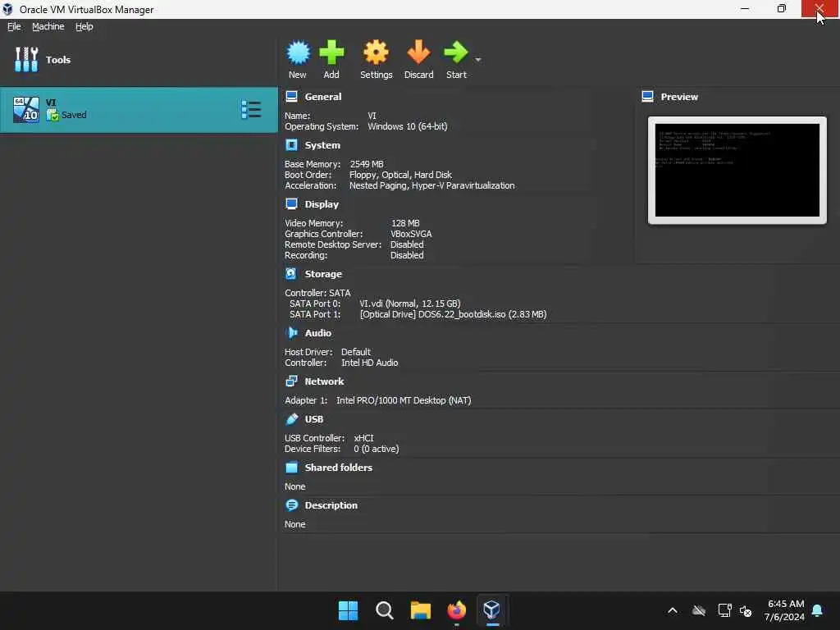
Task: Open the Storage settings heading link
Action: (x=323, y=274)
